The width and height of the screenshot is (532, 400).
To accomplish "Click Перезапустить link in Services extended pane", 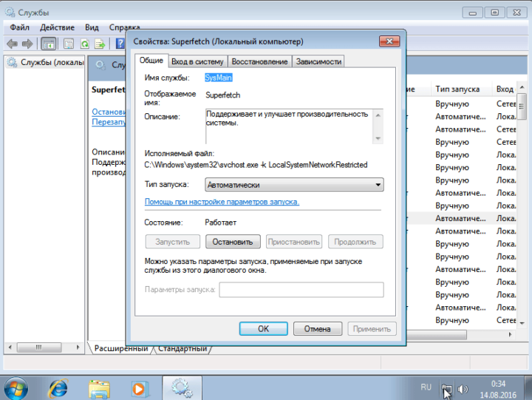I will (109, 121).
